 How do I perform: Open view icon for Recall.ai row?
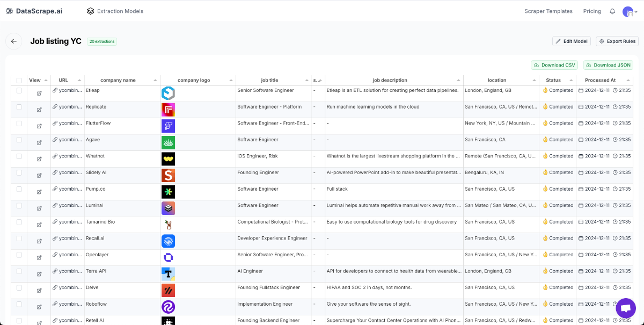[39, 241]
